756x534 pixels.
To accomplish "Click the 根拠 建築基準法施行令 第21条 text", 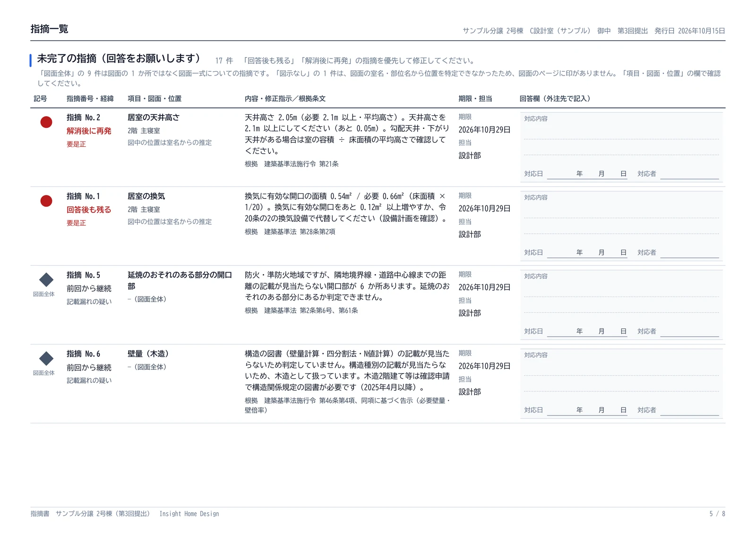I will tap(292, 164).
